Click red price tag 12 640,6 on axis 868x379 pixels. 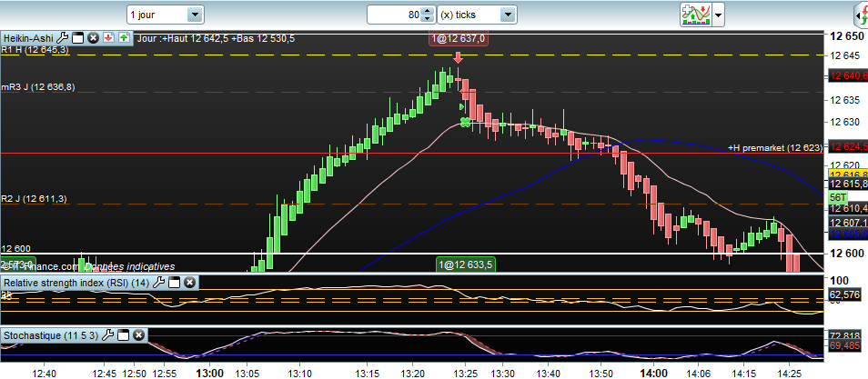847,76
